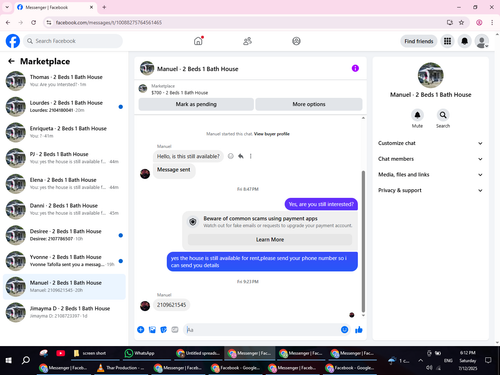500x375 pixels.
Task: Open Danni - 2 Beds 1 Bath House chat
Action: click(64, 209)
